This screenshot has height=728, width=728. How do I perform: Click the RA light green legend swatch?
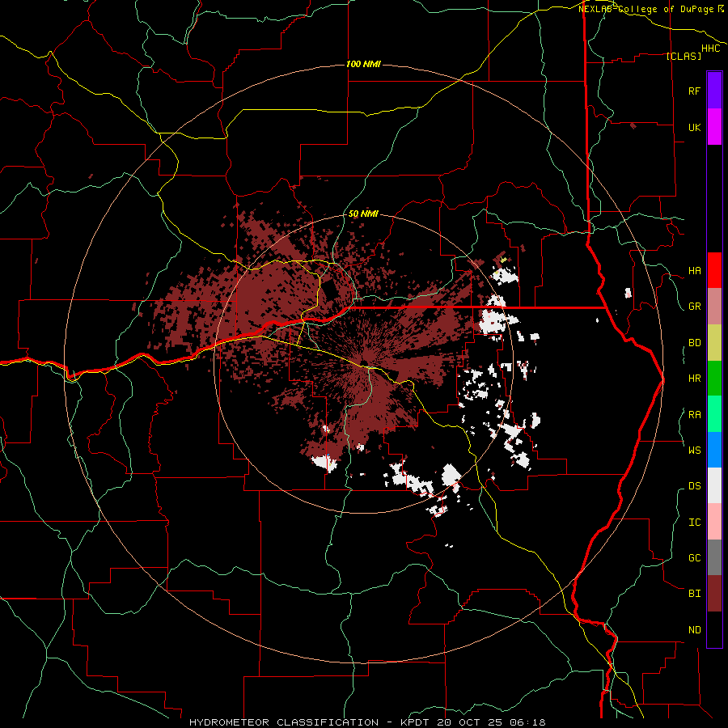click(x=714, y=414)
